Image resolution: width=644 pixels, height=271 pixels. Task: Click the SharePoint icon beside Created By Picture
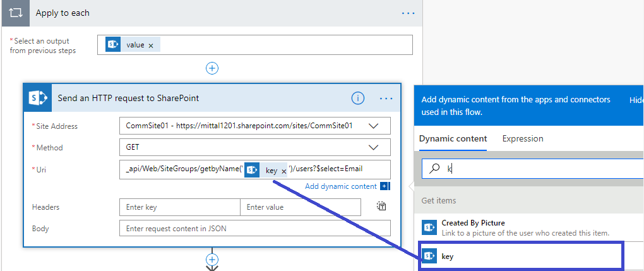pyautogui.click(x=429, y=227)
